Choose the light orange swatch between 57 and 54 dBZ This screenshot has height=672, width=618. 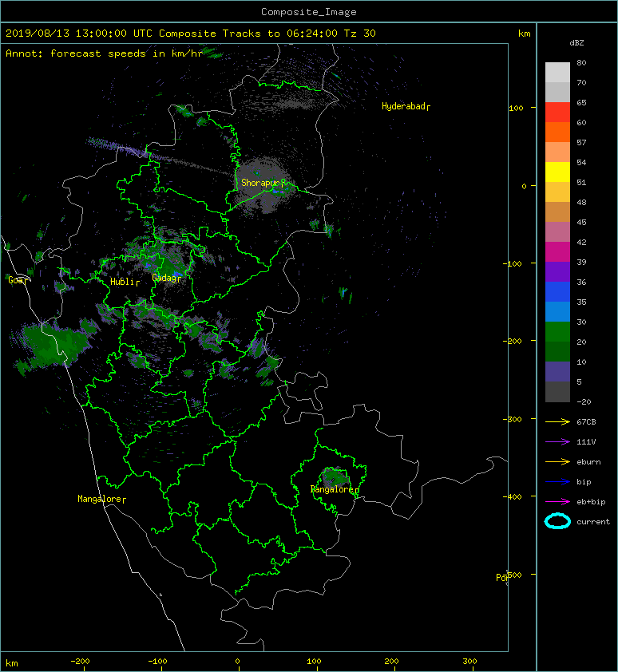point(557,152)
